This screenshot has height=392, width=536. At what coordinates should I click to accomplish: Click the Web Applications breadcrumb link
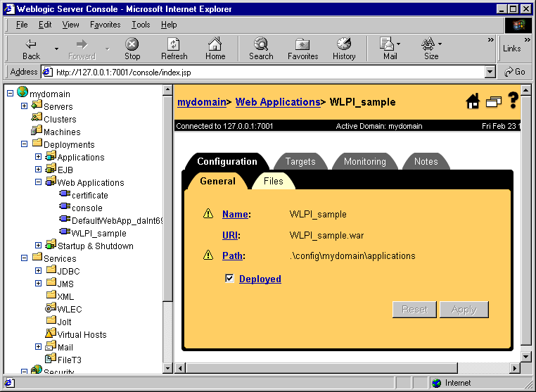tap(278, 102)
